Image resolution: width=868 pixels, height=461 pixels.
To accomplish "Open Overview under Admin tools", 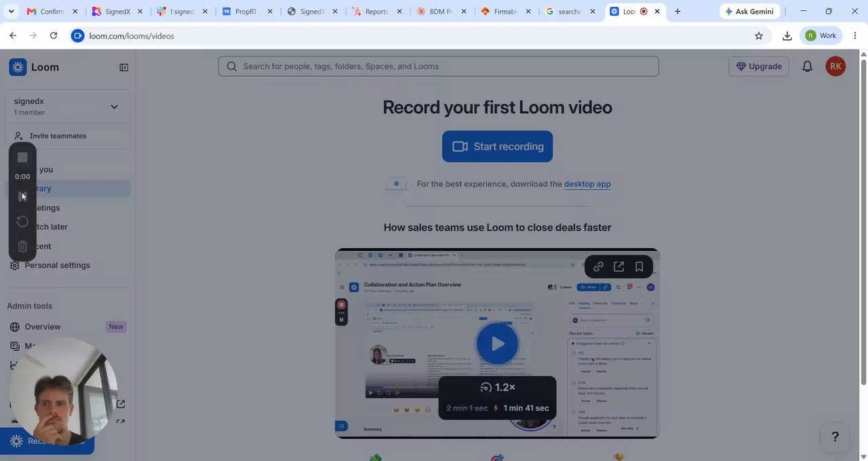I will pyautogui.click(x=43, y=327).
